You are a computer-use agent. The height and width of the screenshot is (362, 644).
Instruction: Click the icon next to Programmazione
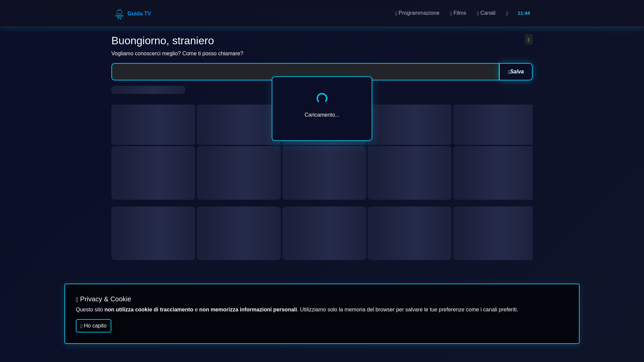pyautogui.click(x=396, y=14)
